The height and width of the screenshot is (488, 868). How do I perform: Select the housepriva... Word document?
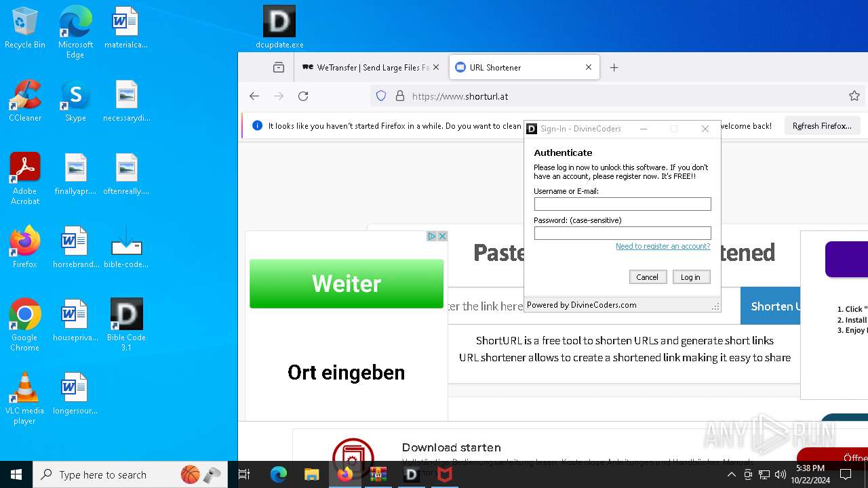[75, 321]
